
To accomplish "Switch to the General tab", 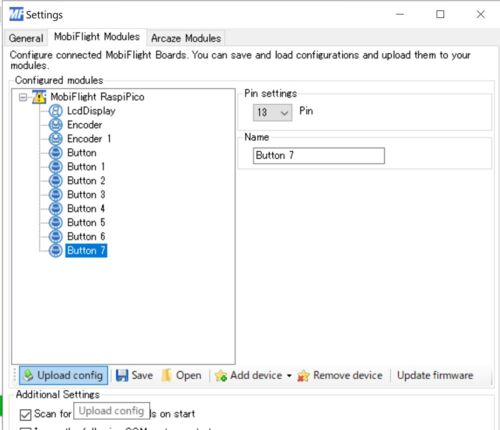I will 26,38.
